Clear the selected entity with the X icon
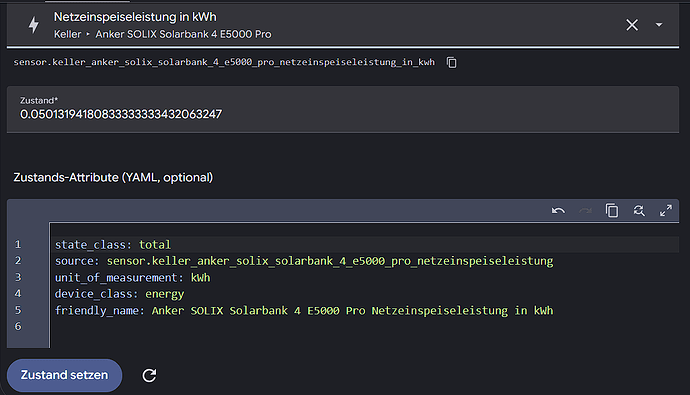This screenshot has width=690, height=395. click(x=632, y=25)
